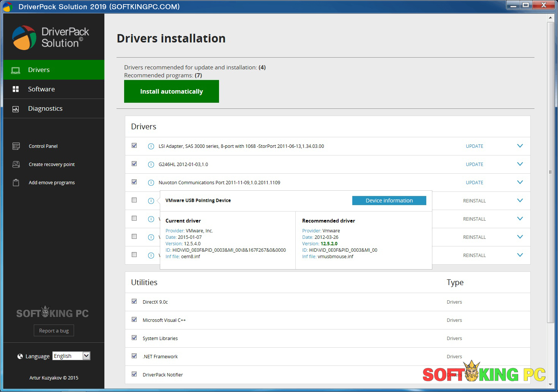Image resolution: width=558 pixels, height=392 pixels.
Task: Uncheck the Microsoft Visual C++ checkbox
Action: tap(134, 320)
